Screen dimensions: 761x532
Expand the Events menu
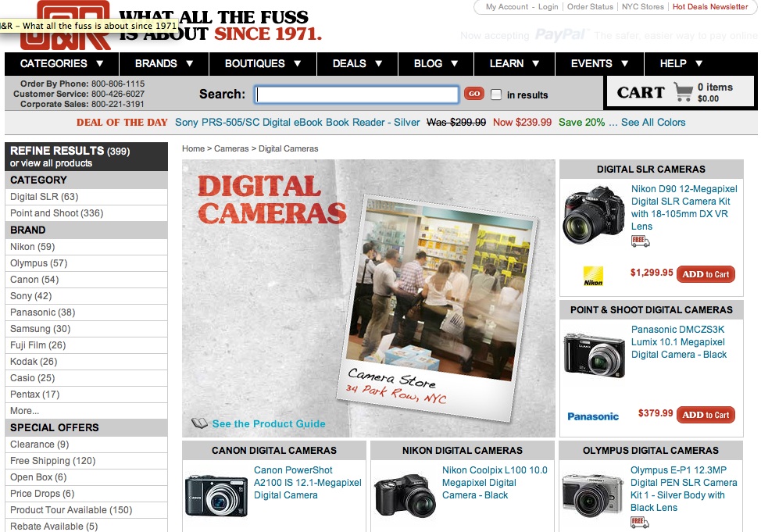(599, 63)
